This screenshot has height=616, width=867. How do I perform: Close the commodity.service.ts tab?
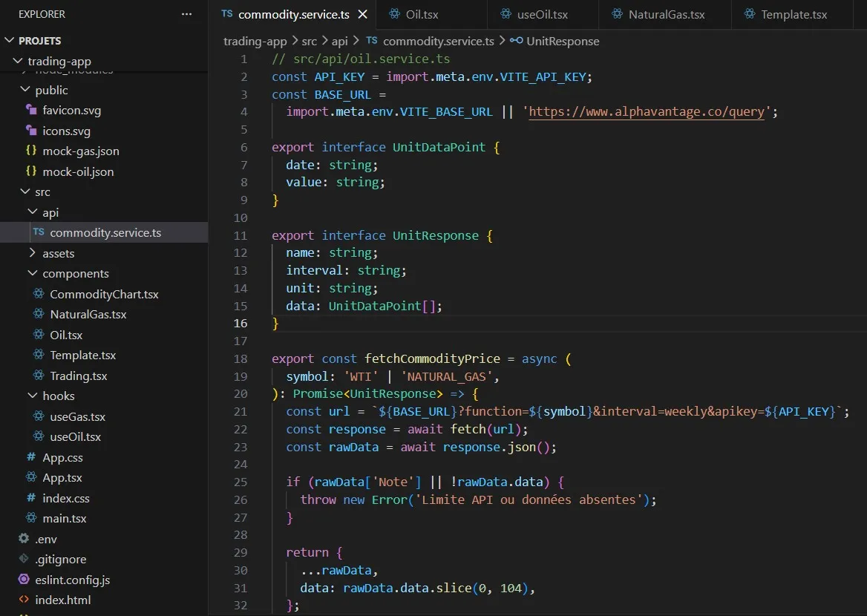pyautogui.click(x=362, y=14)
